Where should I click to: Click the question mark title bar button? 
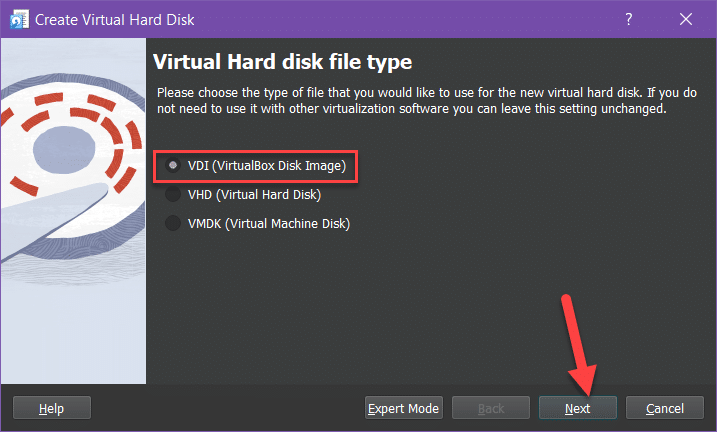[x=630, y=20]
